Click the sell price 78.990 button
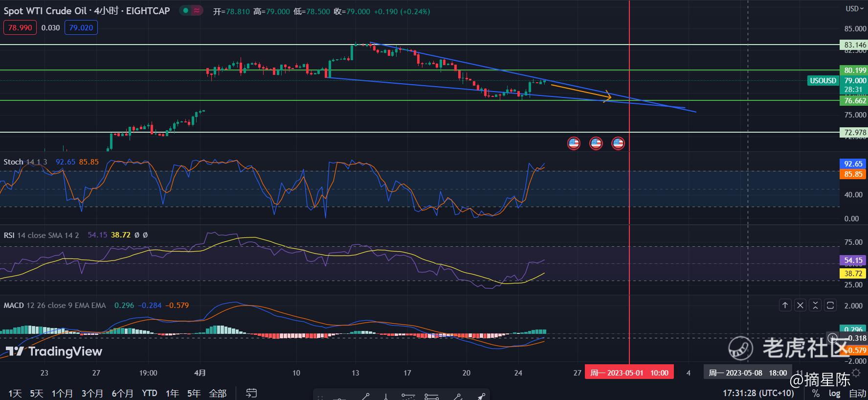Screen dimensions: 868x400 tap(20, 28)
